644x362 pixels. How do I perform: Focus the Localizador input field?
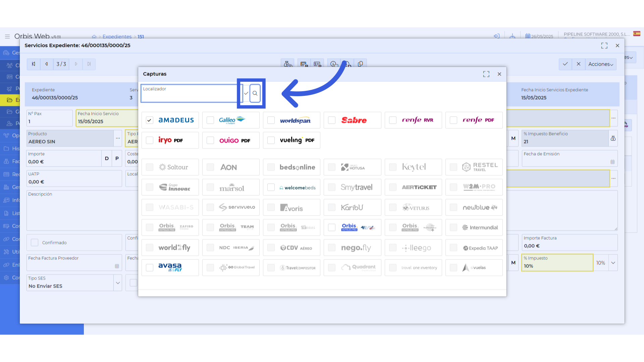pos(191,94)
